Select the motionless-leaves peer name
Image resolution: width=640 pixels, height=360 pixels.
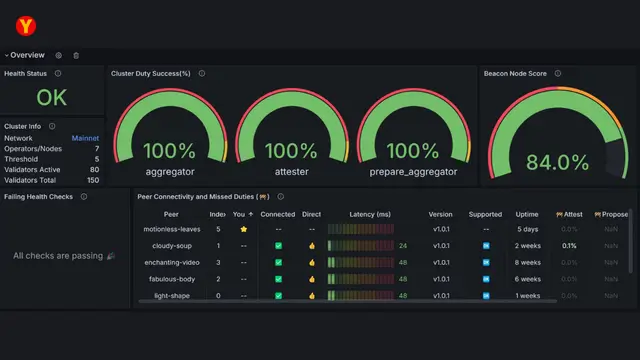tap(172, 229)
